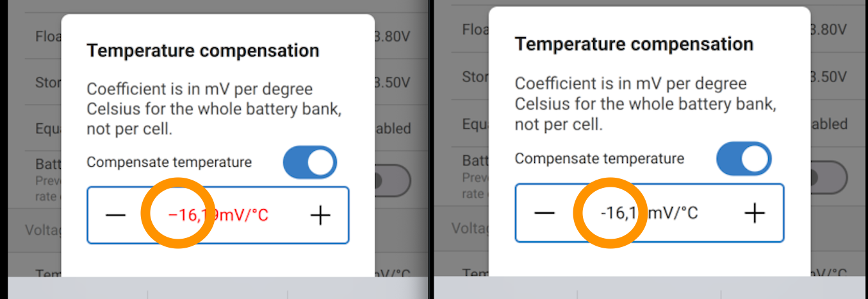Toggle the dimmed gray switch behind left dialog
The height and width of the screenshot is (299, 868).
[x=393, y=180]
